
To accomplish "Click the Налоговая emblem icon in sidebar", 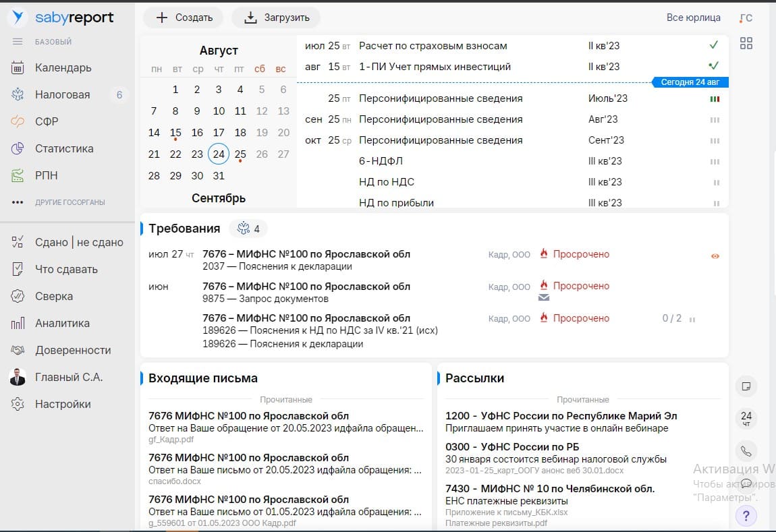I will pyautogui.click(x=18, y=94).
